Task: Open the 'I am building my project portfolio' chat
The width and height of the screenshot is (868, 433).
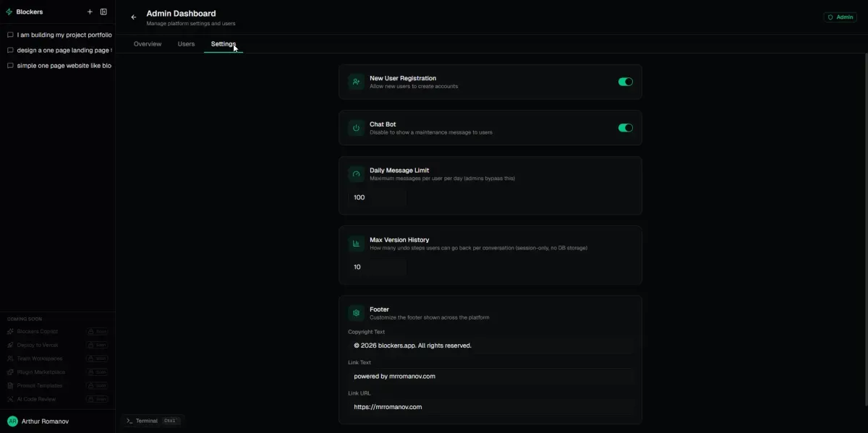Action: click(x=64, y=35)
